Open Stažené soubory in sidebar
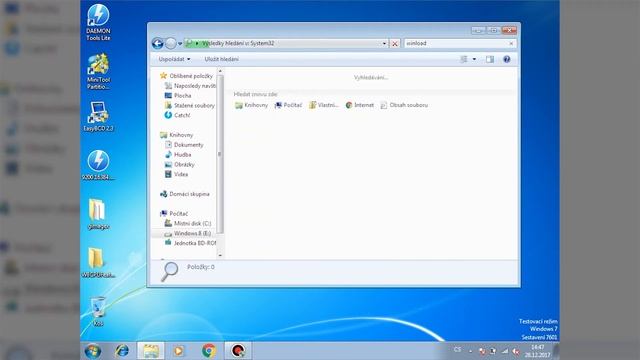This screenshot has width=640, height=360. click(190, 105)
